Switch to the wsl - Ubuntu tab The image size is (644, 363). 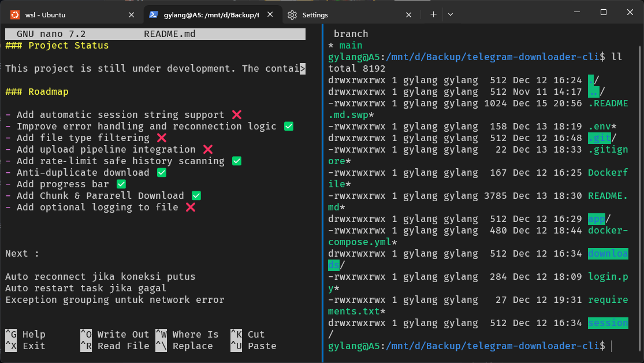[64, 15]
